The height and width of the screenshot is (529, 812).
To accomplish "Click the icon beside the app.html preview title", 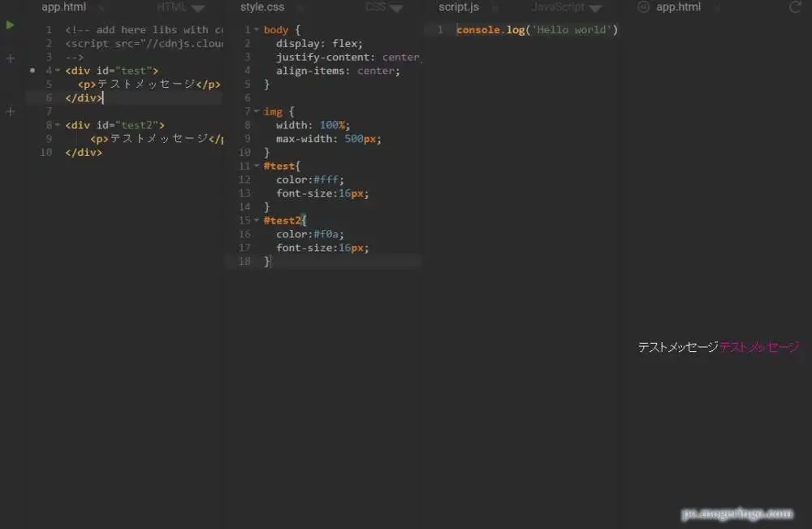I will (643, 7).
